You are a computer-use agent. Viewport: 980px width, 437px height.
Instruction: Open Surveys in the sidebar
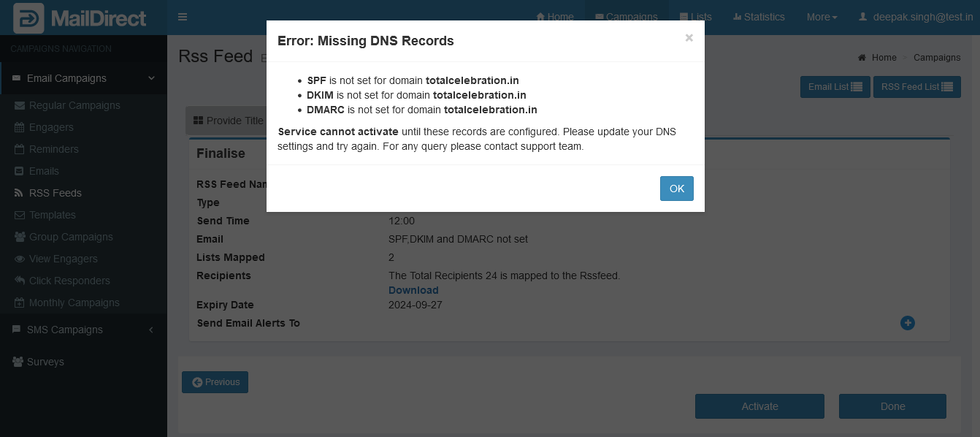click(x=45, y=362)
